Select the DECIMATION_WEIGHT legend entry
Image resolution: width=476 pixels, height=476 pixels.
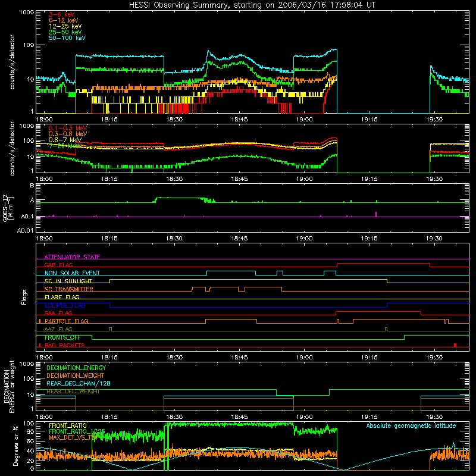click(76, 375)
